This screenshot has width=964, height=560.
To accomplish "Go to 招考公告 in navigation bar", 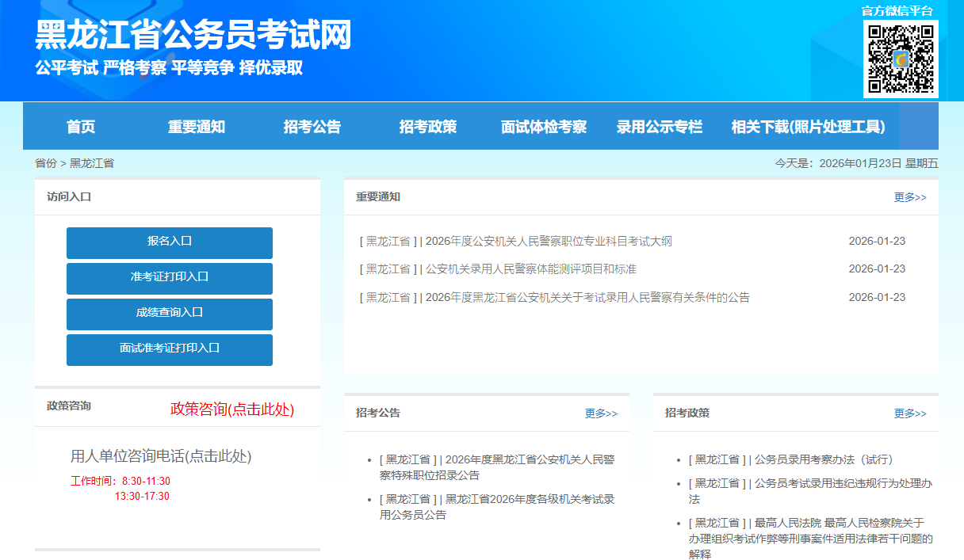I will click(x=312, y=127).
